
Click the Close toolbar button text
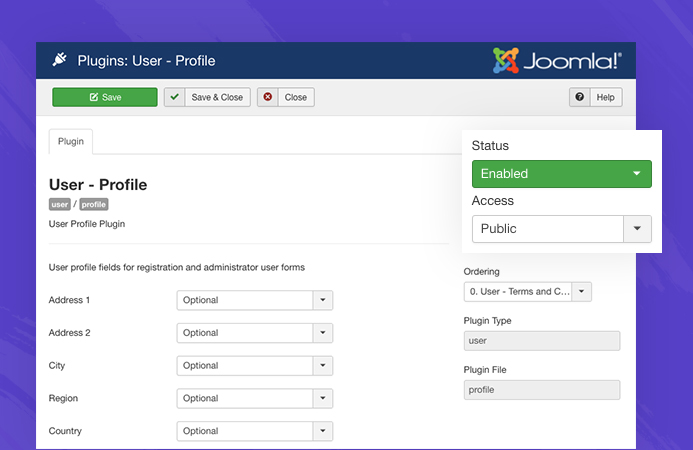click(x=296, y=97)
